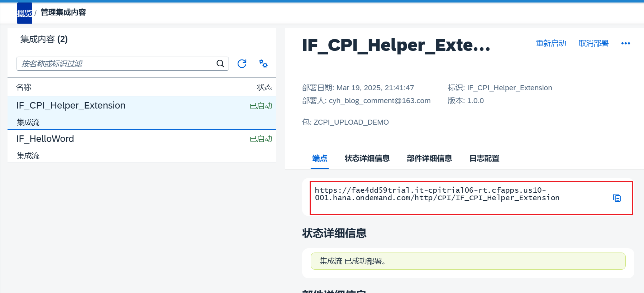Select the IF_HelloWord integration flow row
Image resolution: width=644 pixels, height=293 pixels.
click(142, 146)
